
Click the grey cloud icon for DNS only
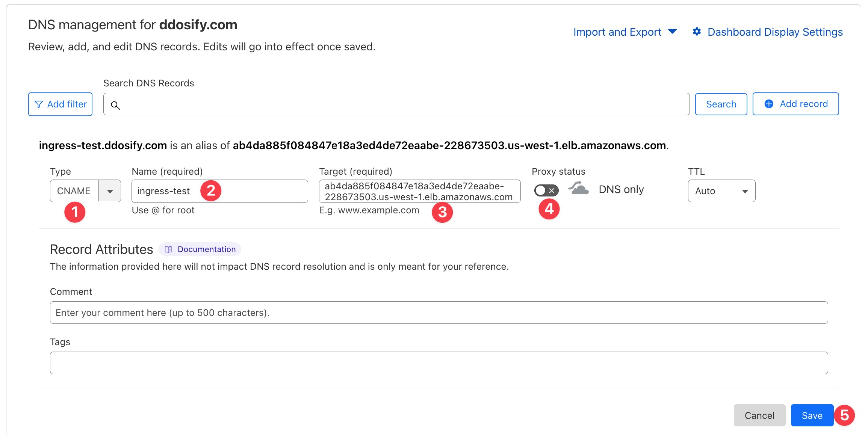point(579,189)
